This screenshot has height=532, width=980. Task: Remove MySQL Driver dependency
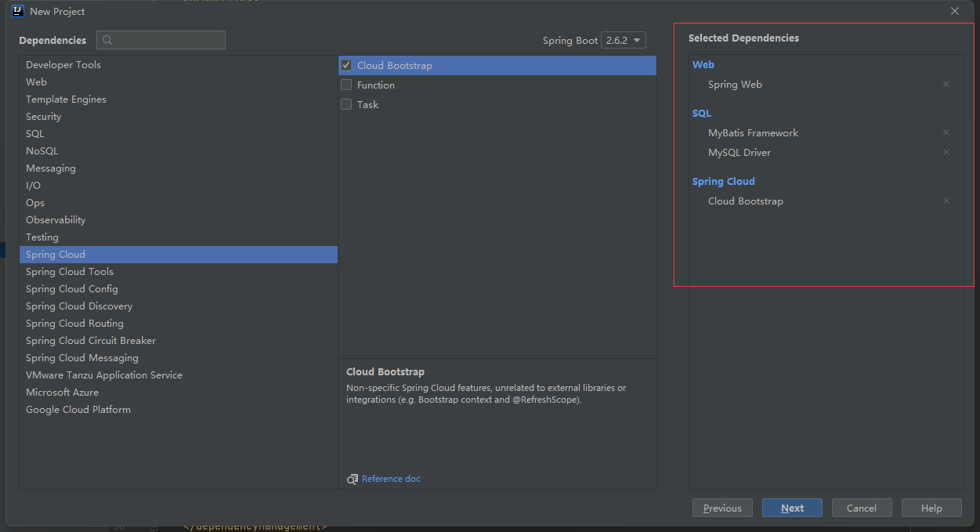(946, 152)
